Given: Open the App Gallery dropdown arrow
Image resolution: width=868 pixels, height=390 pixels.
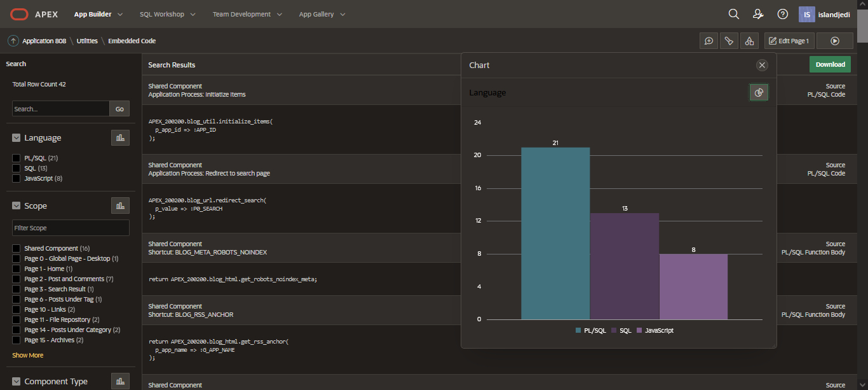Looking at the screenshot, I should point(342,14).
